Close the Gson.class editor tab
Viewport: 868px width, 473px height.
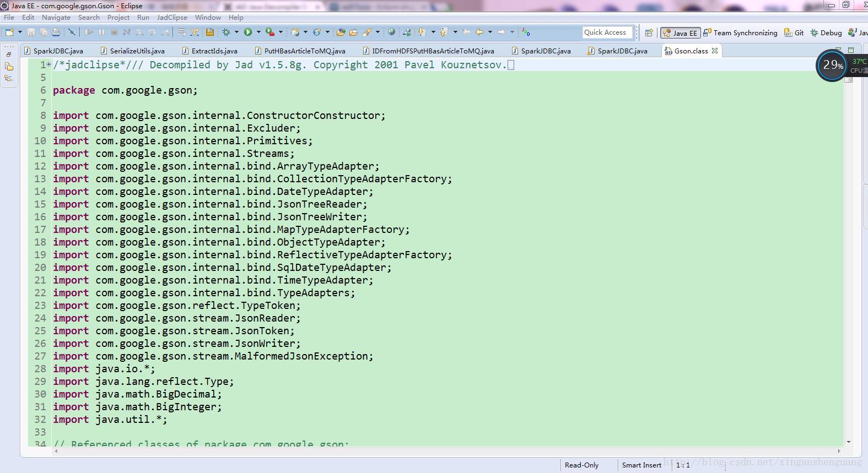pos(715,51)
